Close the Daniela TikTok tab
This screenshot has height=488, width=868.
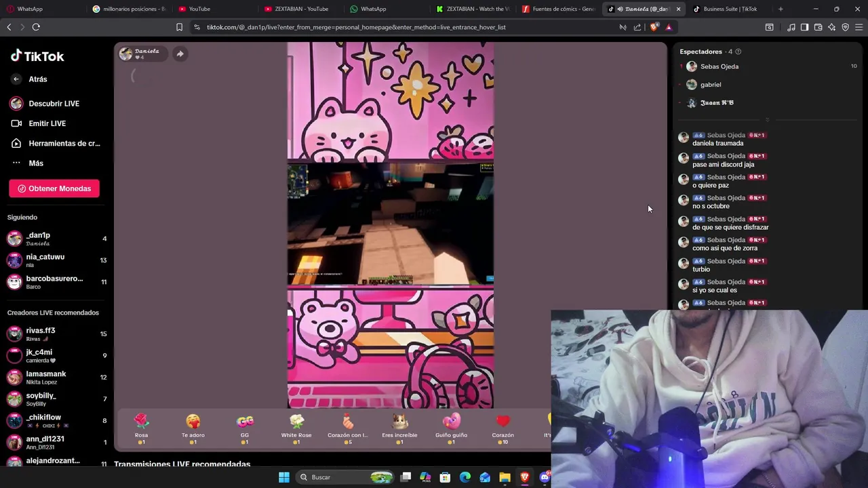[677, 9]
